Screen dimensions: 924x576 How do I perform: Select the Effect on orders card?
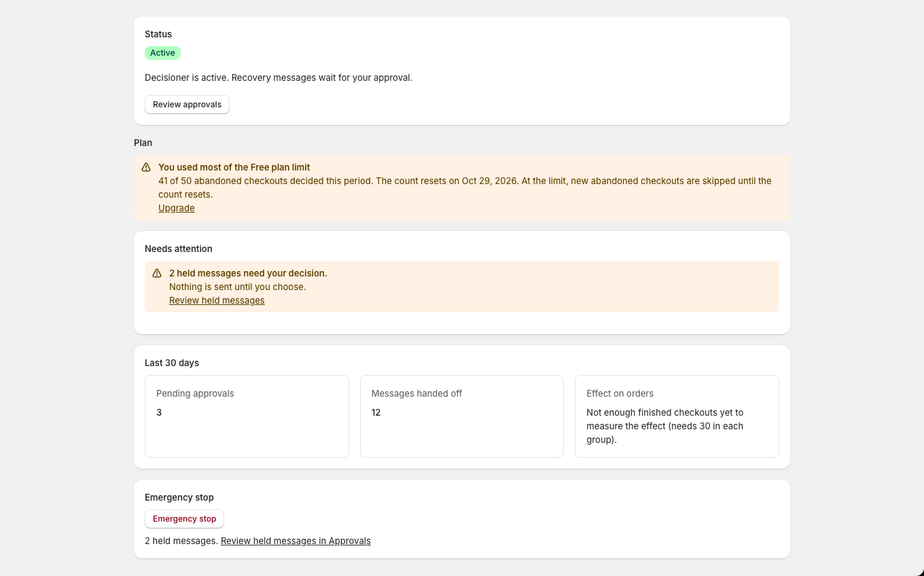coord(677,416)
